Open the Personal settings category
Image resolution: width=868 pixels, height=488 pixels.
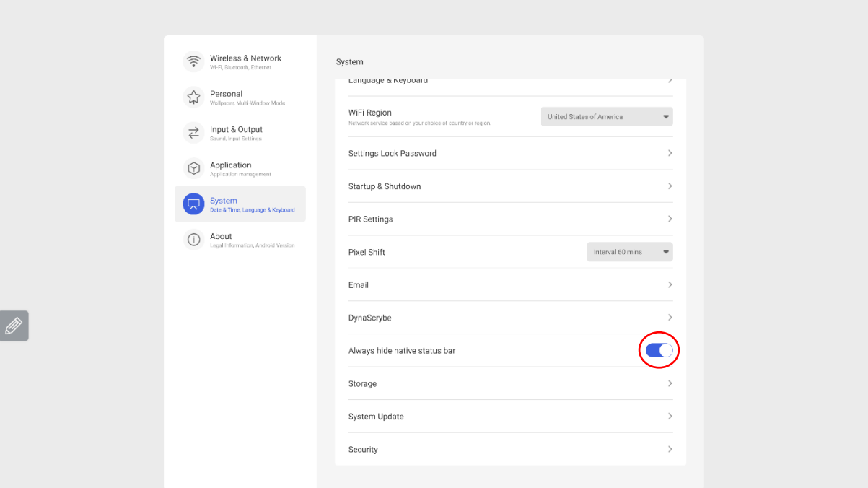click(240, 97)
